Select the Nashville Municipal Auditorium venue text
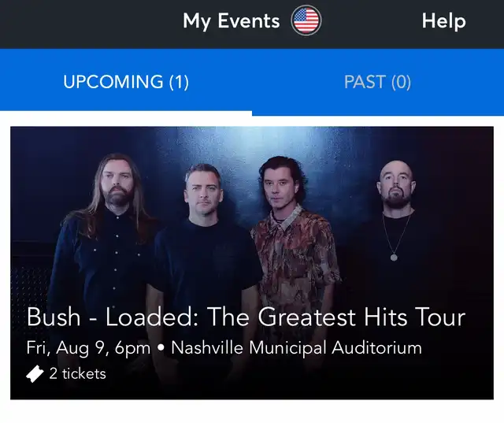 coord(296,348)
